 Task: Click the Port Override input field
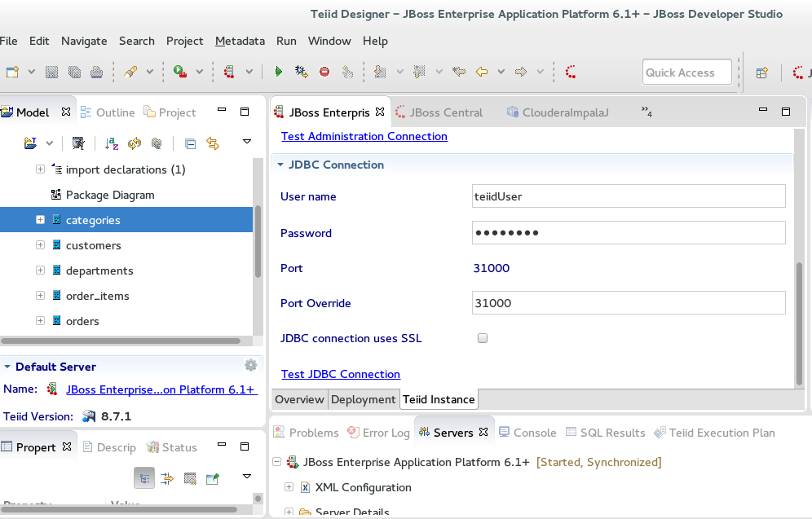[x=629, y=303]
